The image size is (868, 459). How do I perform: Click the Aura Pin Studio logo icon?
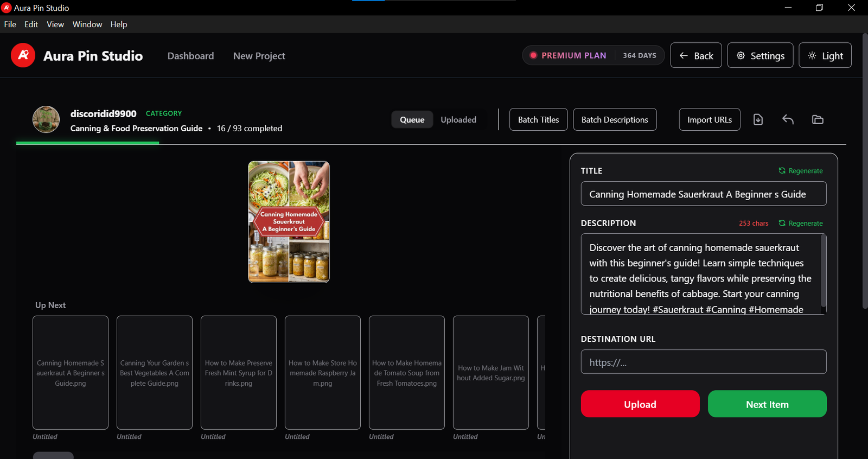(23, 55)
